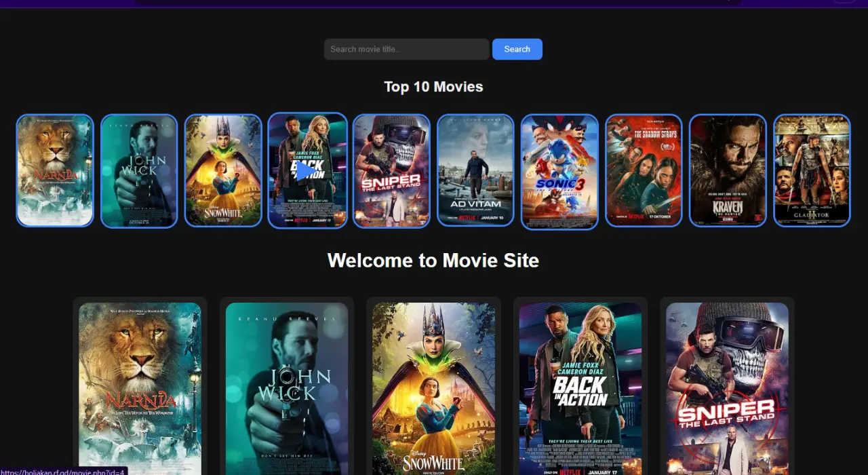Open Snow White poster in Top 10 row
This screenshot has width=868, height=475.
coord(223,170)
